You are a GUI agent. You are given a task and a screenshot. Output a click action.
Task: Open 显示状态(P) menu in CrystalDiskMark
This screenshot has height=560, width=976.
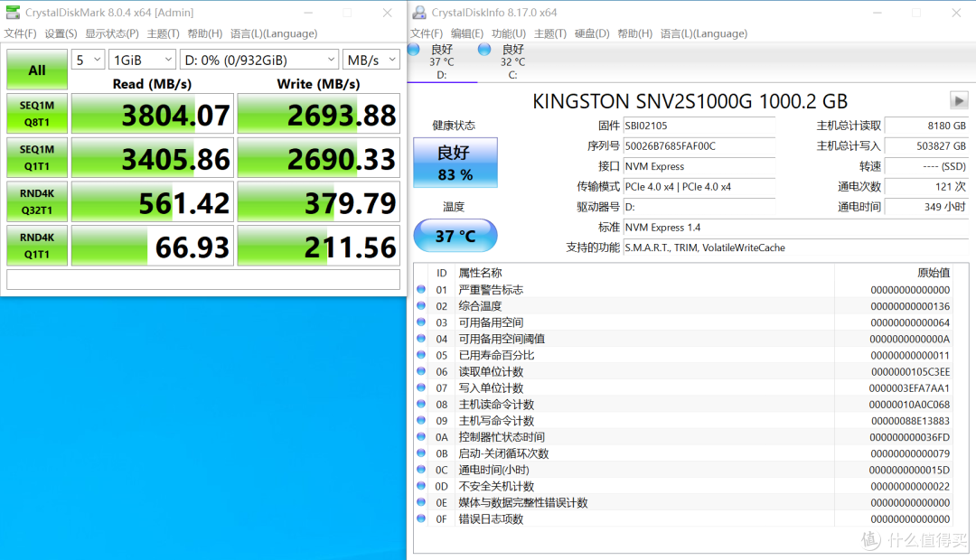coord(112,33)
